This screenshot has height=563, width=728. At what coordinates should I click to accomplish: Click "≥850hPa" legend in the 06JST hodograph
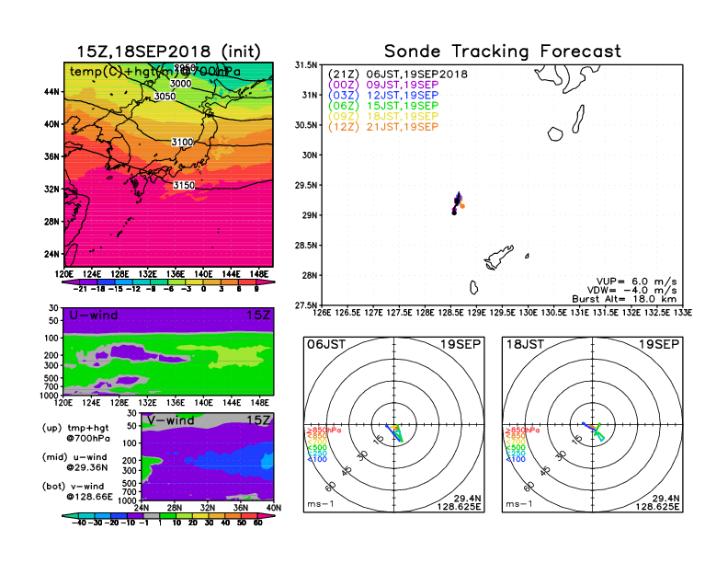[324, 431]
